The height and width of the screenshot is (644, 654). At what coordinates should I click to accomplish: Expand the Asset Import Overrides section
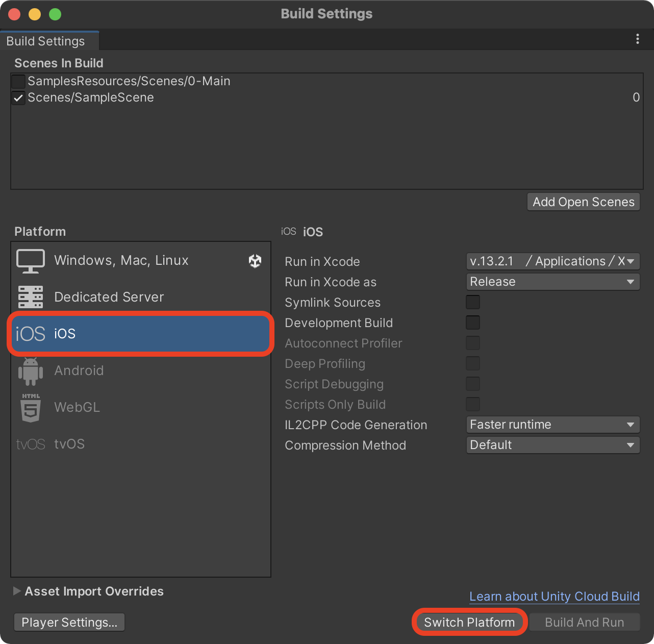(x=17, y=591)
